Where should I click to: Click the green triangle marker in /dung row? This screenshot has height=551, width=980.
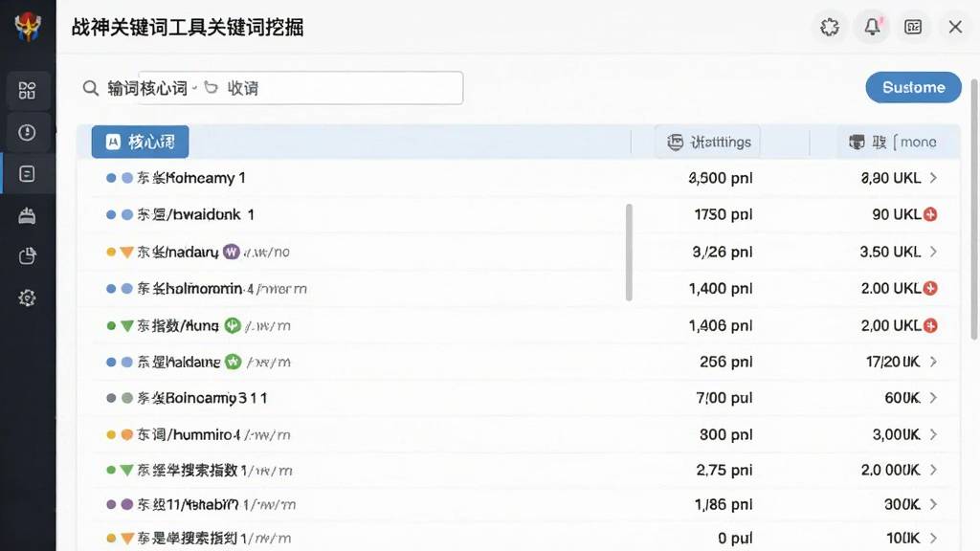[x=127, y=326]
